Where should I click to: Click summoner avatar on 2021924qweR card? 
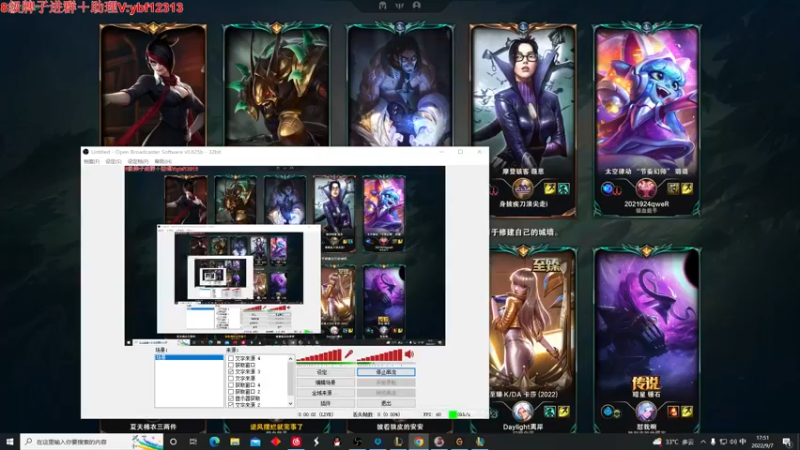[x=645, y=189]
